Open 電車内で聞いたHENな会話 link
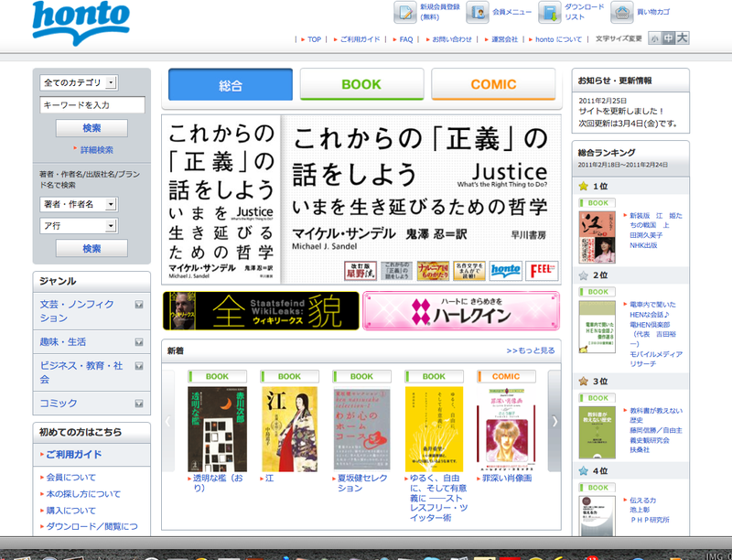Viewport: 732px width, 560px height. [653, 309]
